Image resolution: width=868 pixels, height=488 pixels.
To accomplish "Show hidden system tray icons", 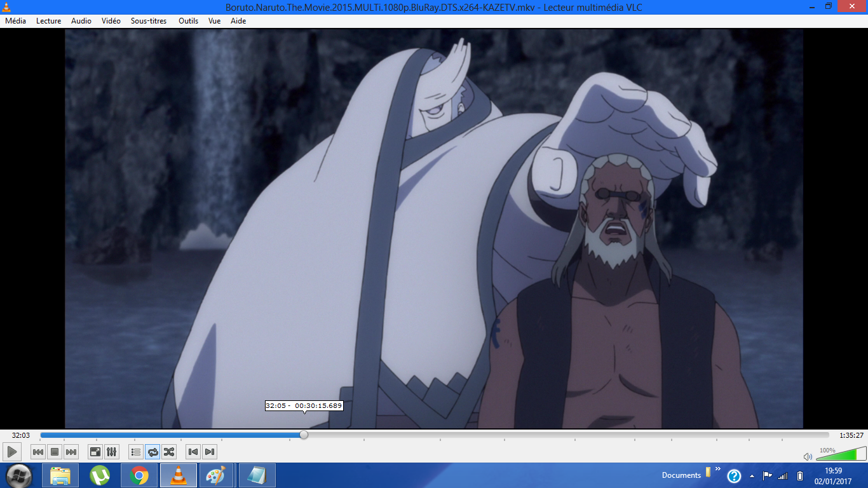I will pos(752,475).
